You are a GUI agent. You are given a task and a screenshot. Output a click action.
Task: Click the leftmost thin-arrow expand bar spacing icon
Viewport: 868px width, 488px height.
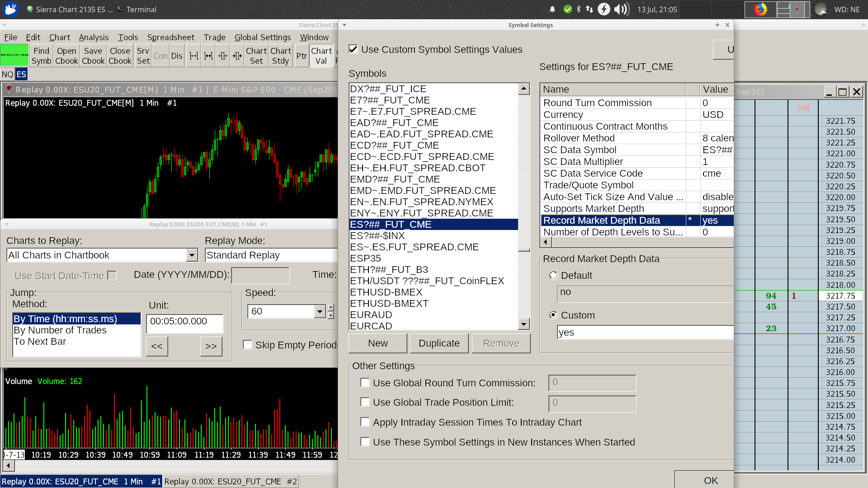193,56
